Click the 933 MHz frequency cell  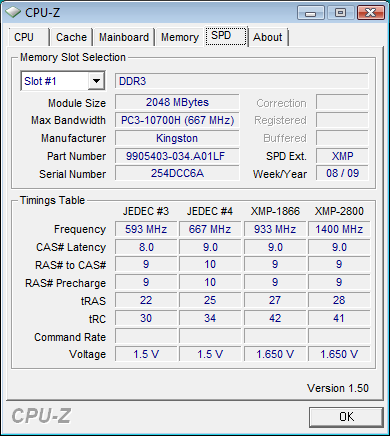click(x=275, y=229)
